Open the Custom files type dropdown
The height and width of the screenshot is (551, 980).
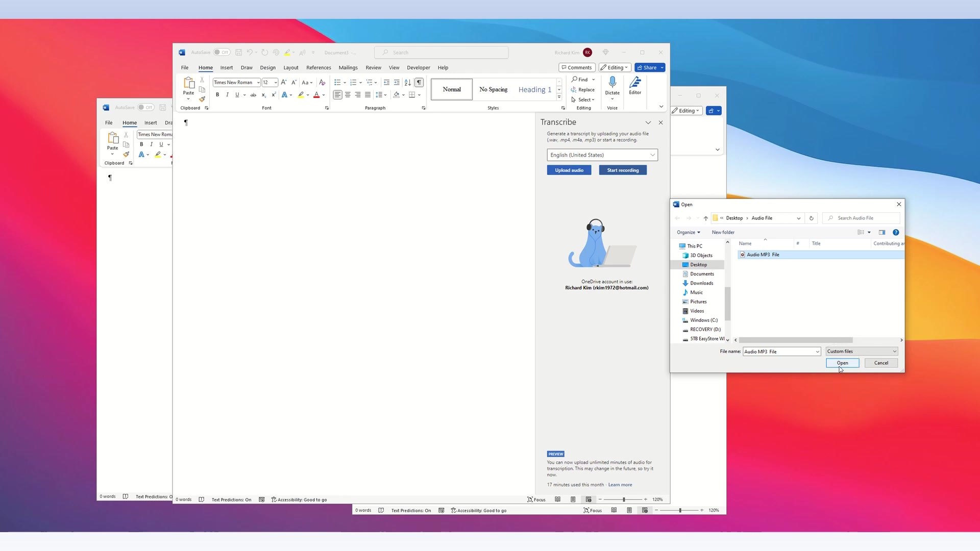click(862, 352)
